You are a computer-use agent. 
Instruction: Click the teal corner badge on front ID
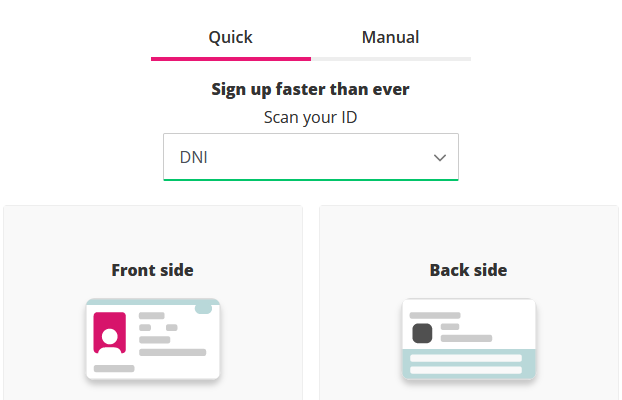tap(203, 309)
